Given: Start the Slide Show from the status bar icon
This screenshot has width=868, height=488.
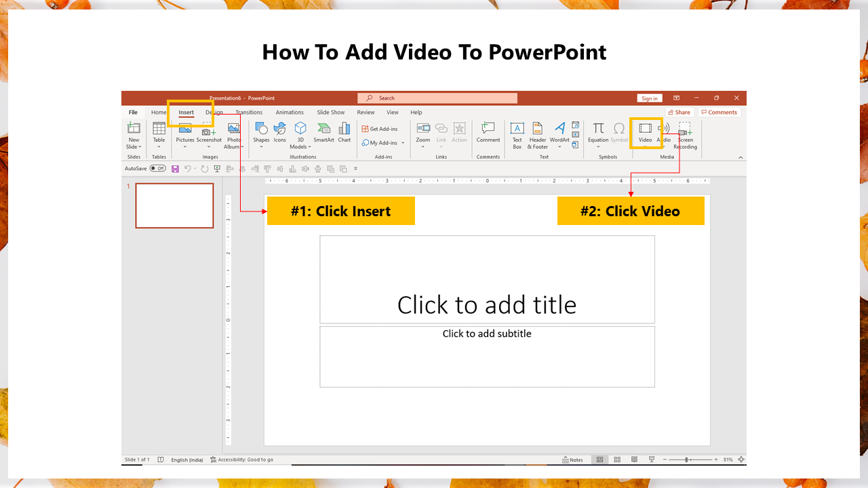Looking at the screenshot, I should (651, 460).
